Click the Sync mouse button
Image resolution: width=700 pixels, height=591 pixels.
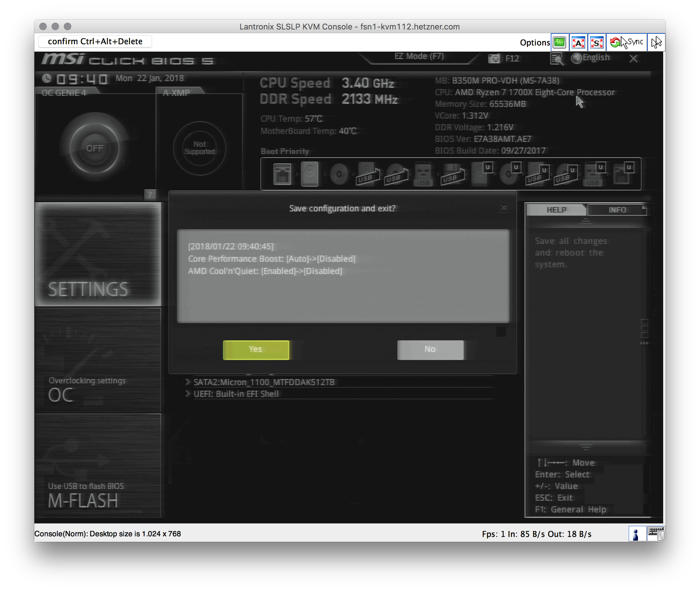point(627,42)
